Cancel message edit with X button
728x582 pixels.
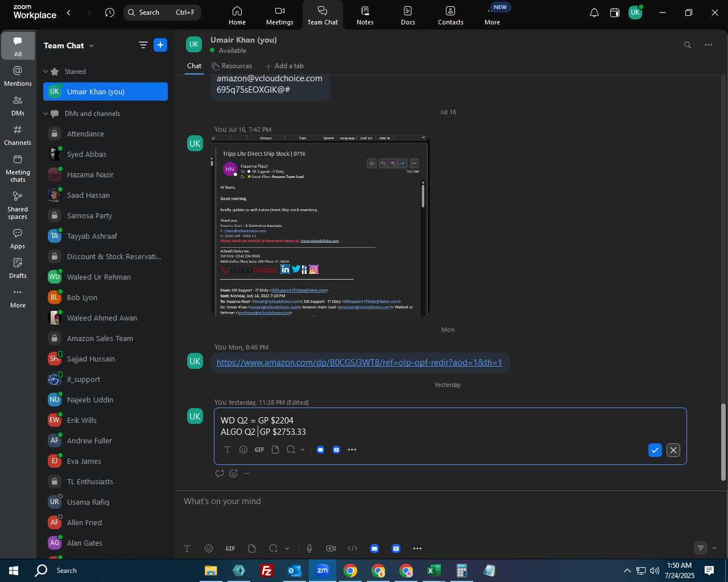[673, 450]
